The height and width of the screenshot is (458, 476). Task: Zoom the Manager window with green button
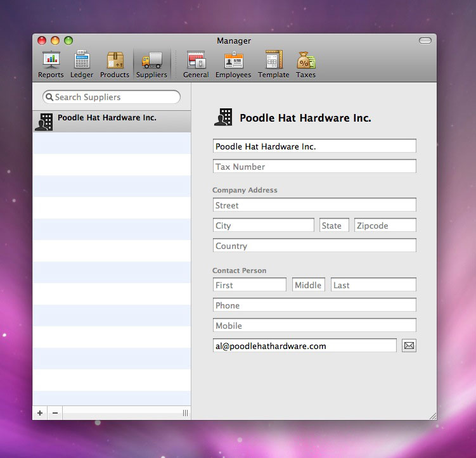pyautogui.click(x=68, y=41)
